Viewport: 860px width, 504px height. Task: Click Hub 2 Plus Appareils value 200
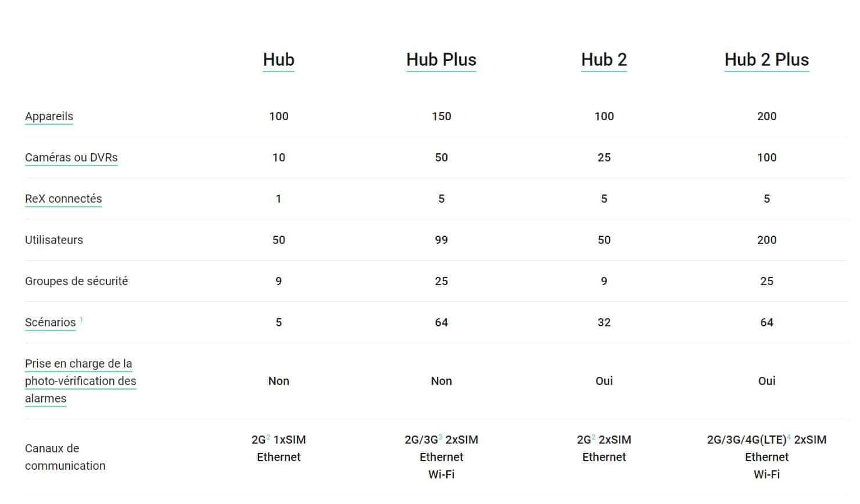click(766, 116)
